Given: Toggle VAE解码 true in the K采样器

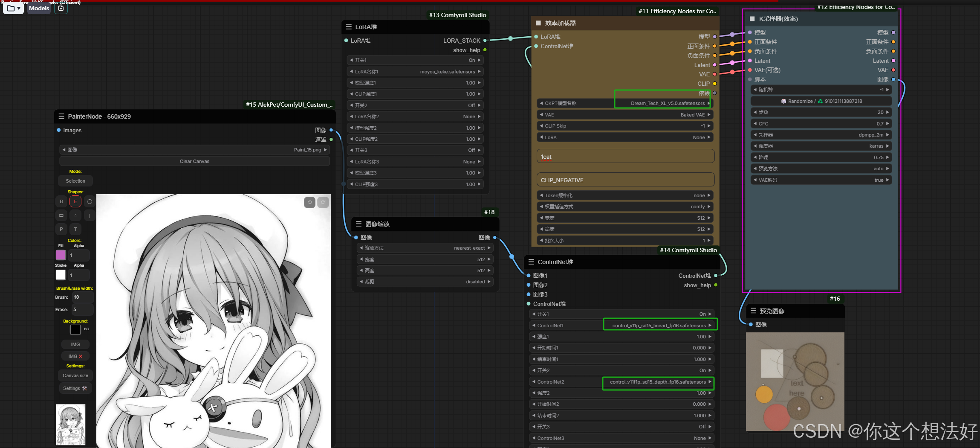Looking at the screenshot, I should [821, 180].
